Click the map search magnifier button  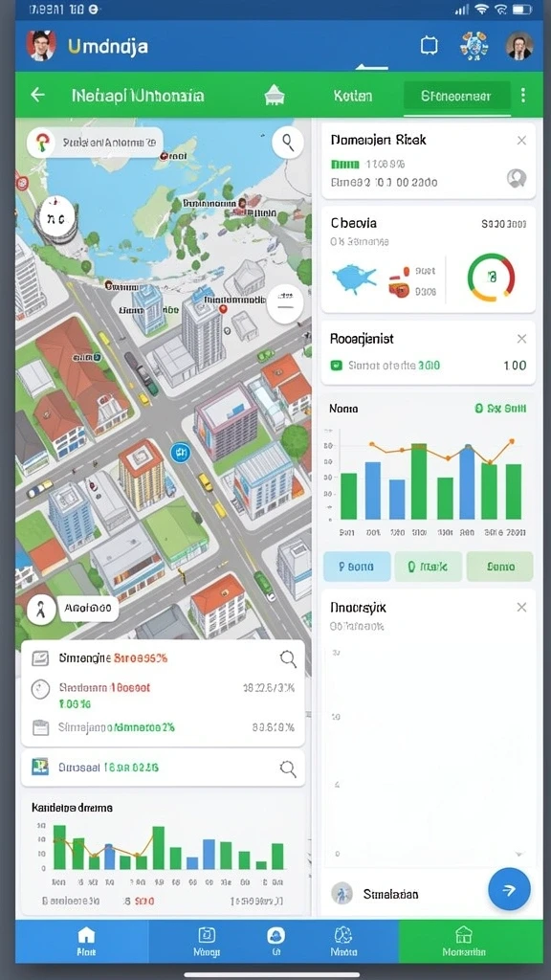coord(288,144)
